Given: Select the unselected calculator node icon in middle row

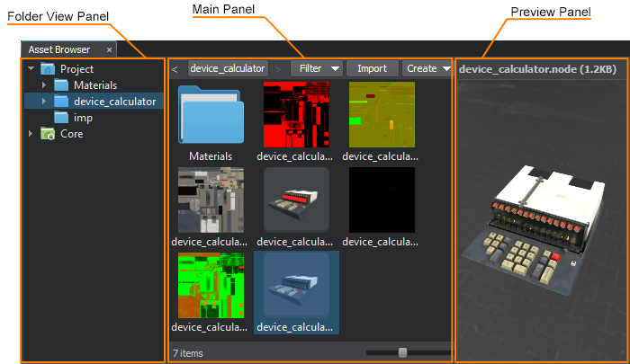Looking at the screenshot, I should point(296,200).
